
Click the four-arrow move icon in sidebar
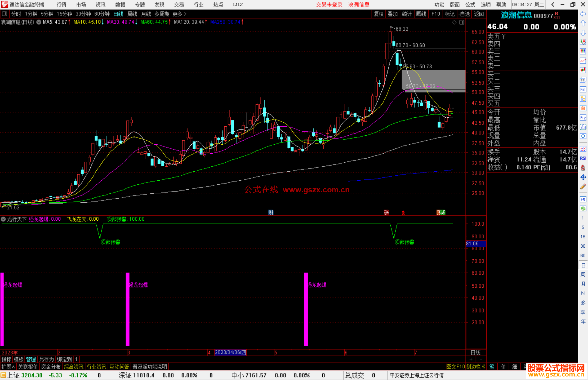[x=583, y=177]
